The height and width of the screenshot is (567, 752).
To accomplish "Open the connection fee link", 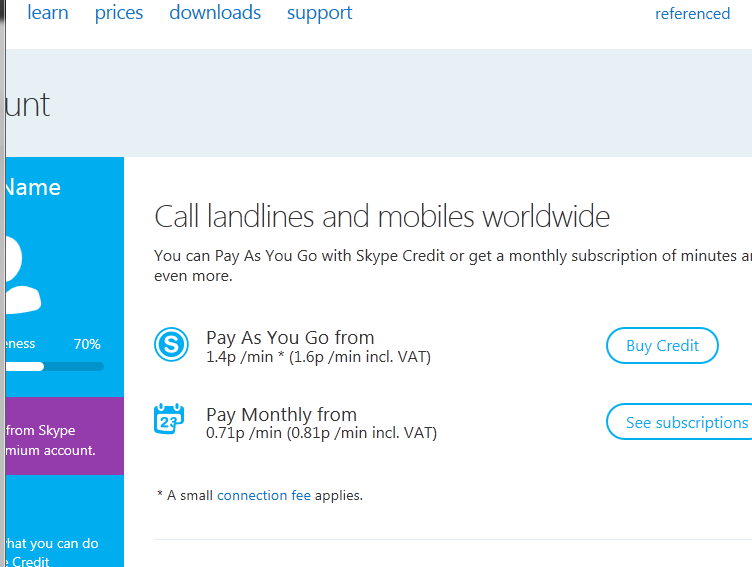I will click(x=264, y=495).
